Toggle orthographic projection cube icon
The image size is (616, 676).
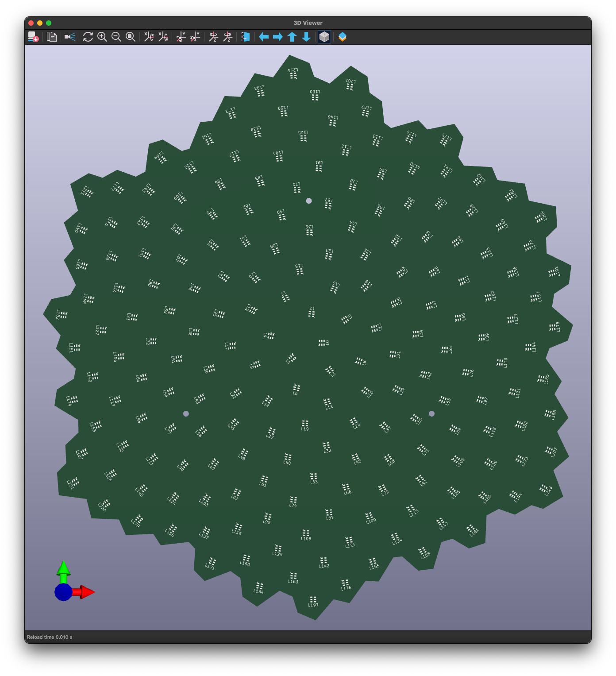(324, 37)
